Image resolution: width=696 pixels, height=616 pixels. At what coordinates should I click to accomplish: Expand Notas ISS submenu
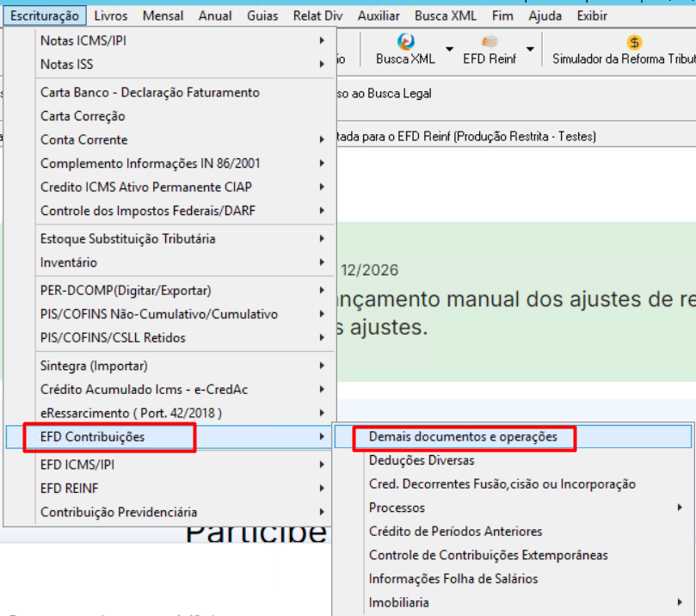[x=169, y=65]
